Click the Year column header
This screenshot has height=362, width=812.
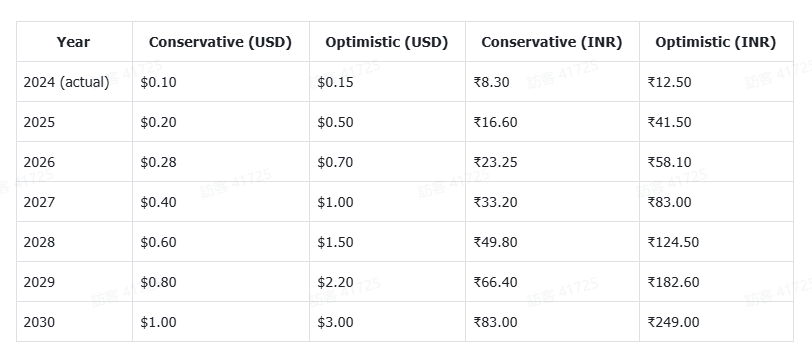74,42
